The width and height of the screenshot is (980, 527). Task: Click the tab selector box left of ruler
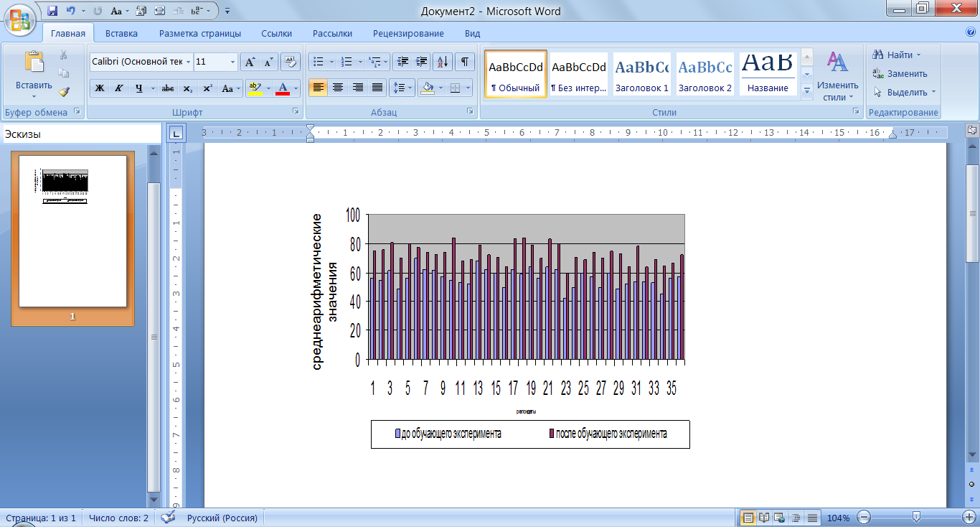(176, 132)
